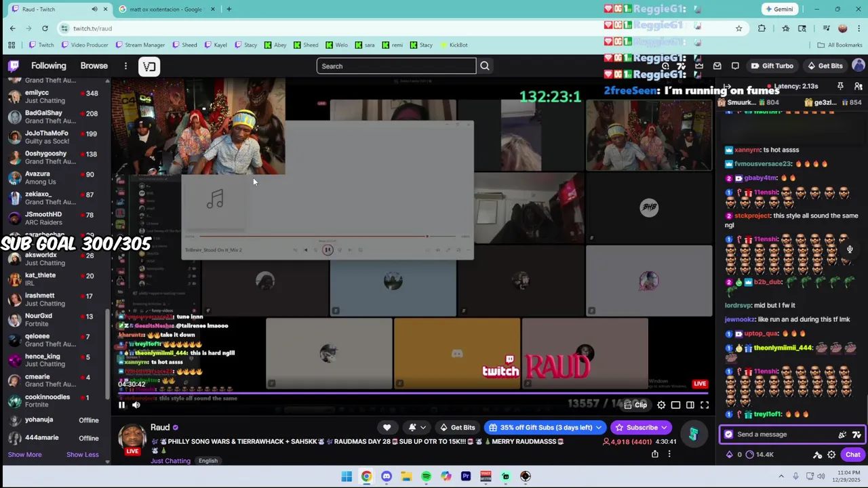Open Stream Manager bookmark
Image resolution: width=868 pixels, height=488 pixels.
pos(140,45)
